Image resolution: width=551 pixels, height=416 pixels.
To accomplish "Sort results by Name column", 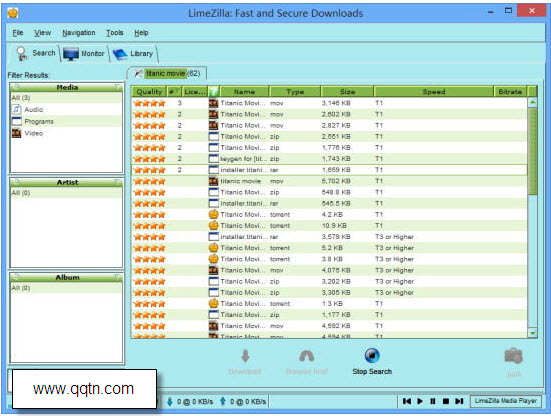I will click(x=244, y=92).
